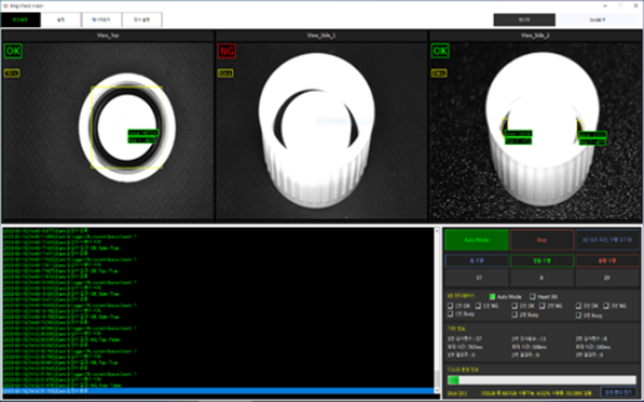This screenshot has height=402, width=644.
Task: Toggle the 2번 OK checkbox
Action: 514,306
